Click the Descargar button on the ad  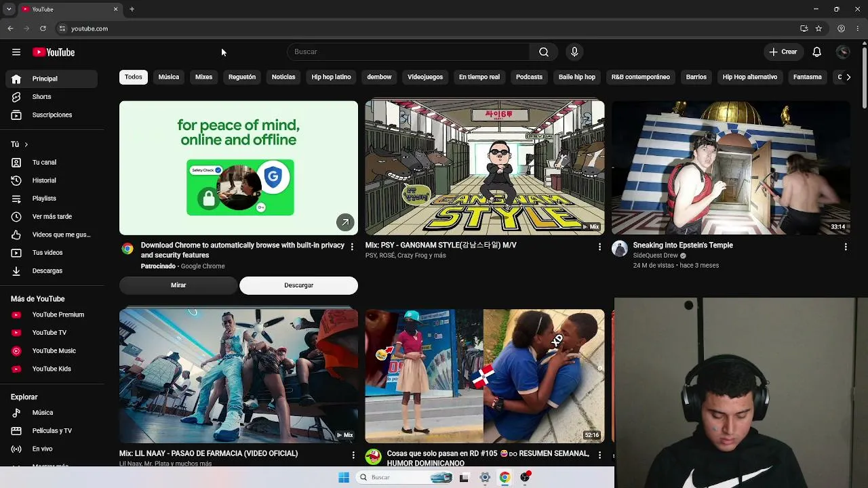pyautogui.click(x=298, y=285)
